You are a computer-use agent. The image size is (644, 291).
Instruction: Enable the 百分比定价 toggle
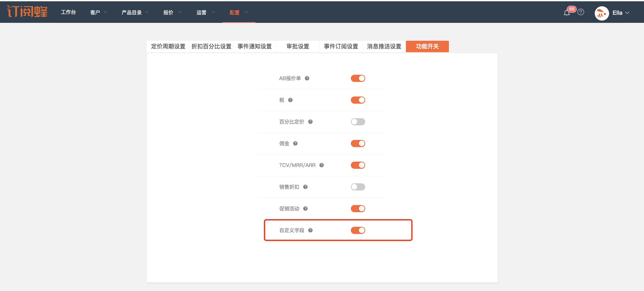(358, 122)
